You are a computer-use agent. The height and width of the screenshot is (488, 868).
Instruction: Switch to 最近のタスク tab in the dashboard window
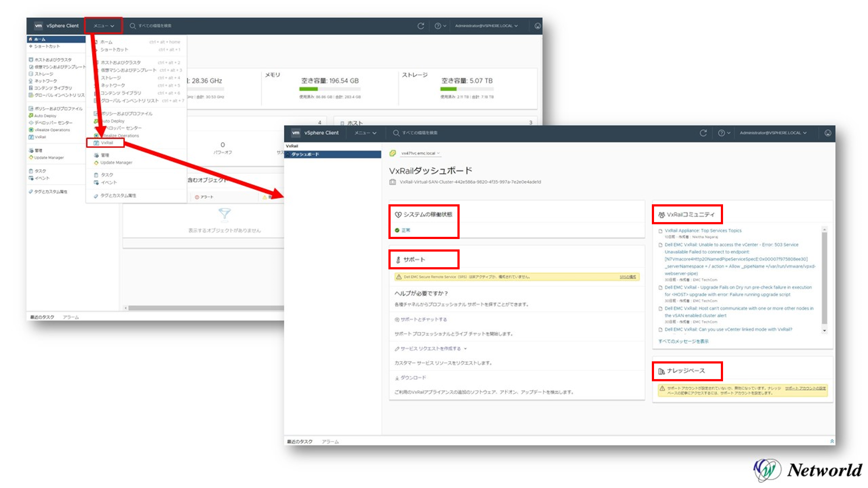(299, 442)
